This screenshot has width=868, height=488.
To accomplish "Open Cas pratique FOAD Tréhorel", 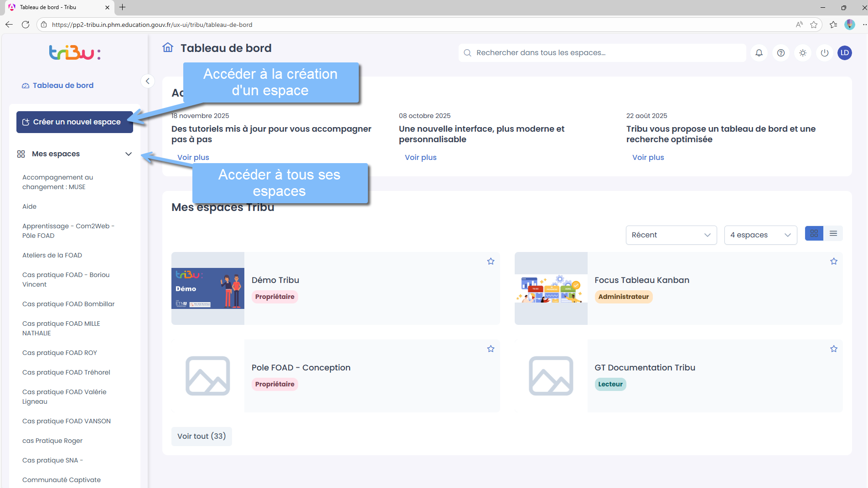I will click(x=67, y=372).
